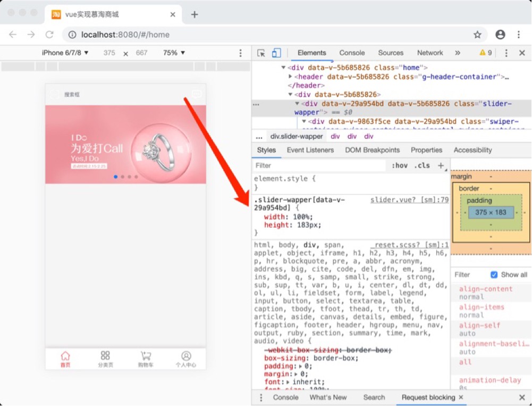The image size is (532, 406).
Task: Bookmark page with the star icon
Action: (477, 35)
